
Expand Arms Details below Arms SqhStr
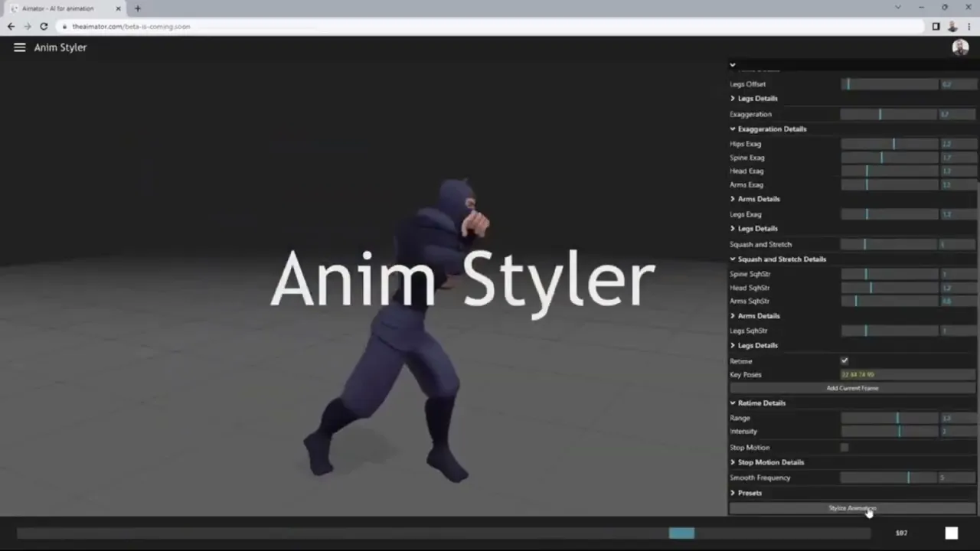click(x=755, y=316)
